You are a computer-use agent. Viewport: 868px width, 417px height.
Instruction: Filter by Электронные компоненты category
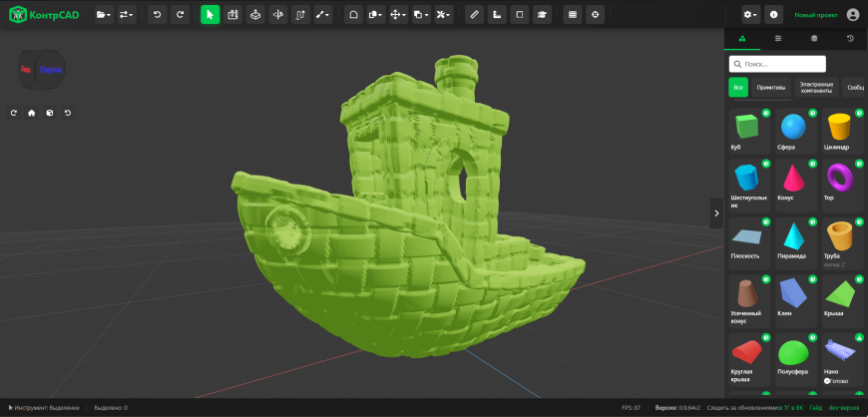click(x=816, y=88)
